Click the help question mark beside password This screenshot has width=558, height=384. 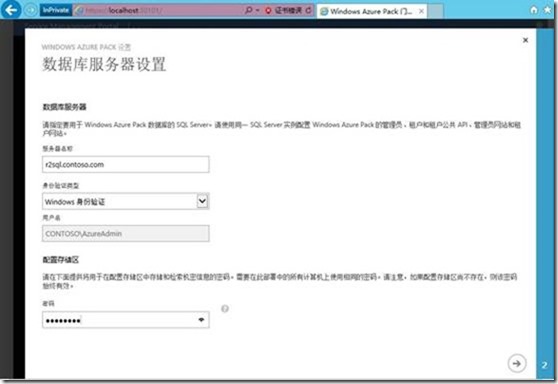[225, 309]
